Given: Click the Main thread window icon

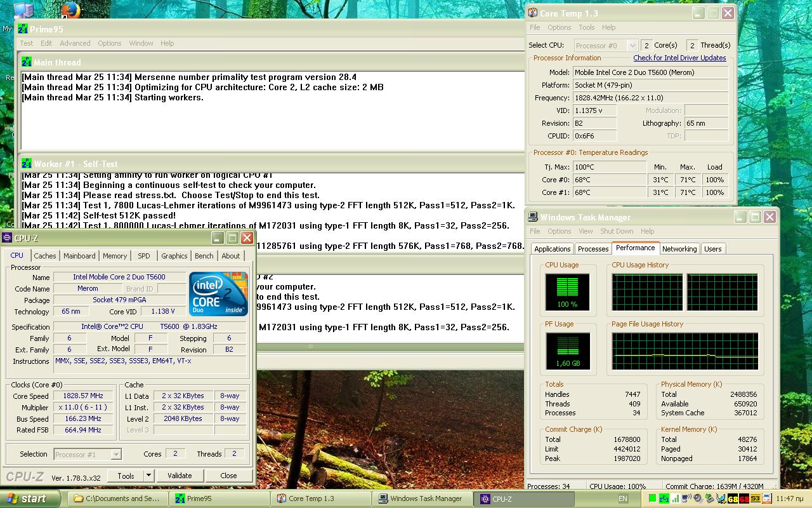Looking at the screenshot, I should [x=27, y=62].
